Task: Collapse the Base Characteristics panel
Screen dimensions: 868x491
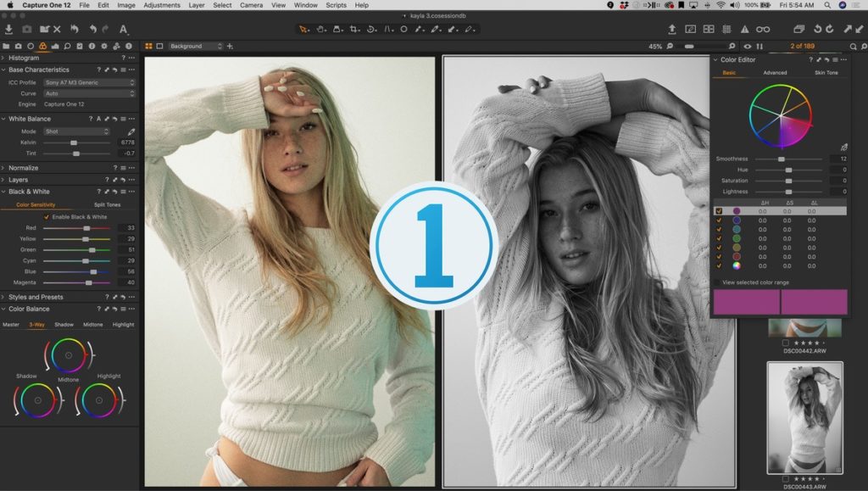Action: pos(3,70)
